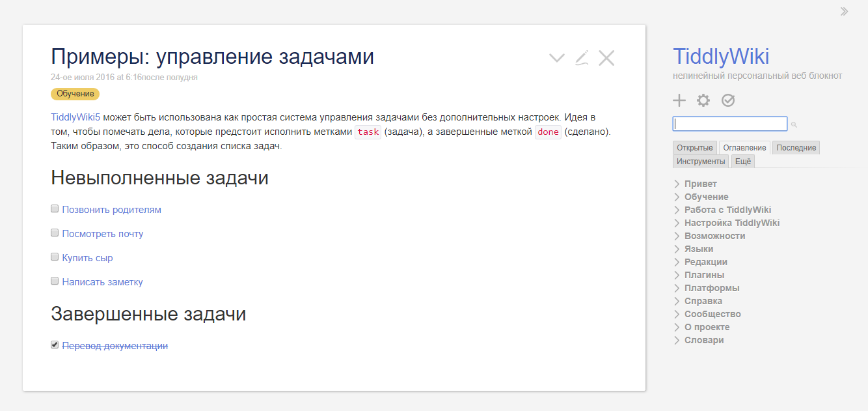Screen dimensions: 868x411
Task: Save the wiki via the checkmark icon
Action: coord(728,100)
